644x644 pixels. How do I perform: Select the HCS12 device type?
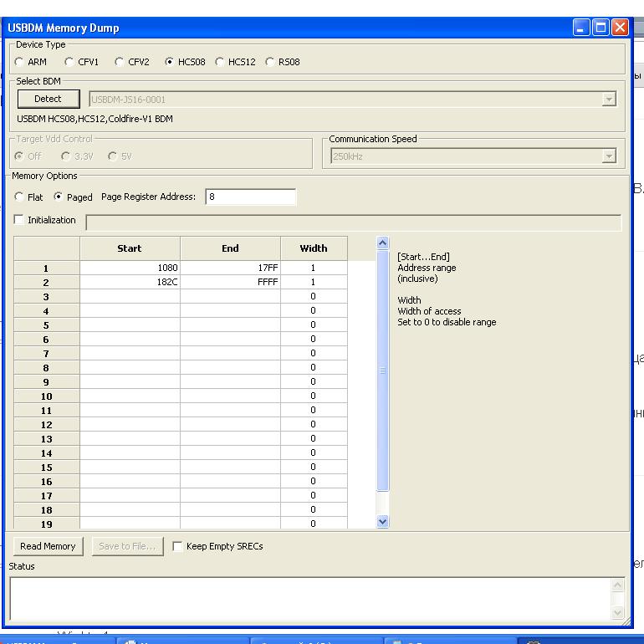[220, 62]
